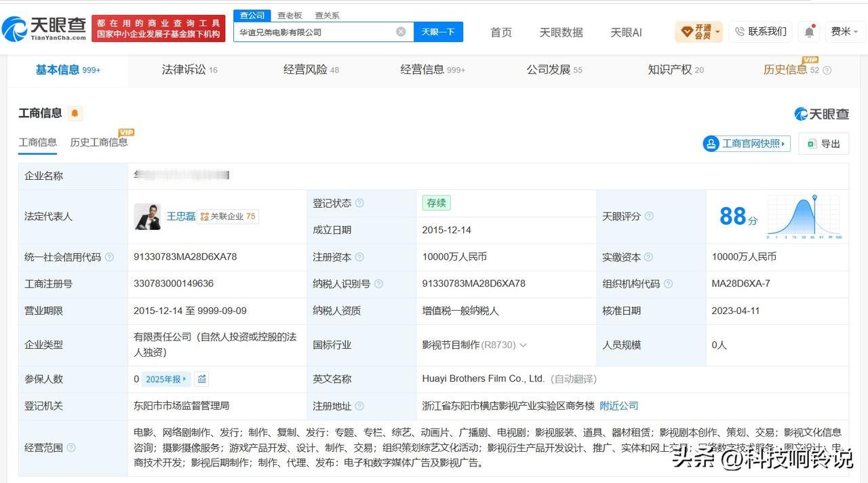Viewport: 868px width, 483px height.
Task: Switch to the 经营风险 tab
Action: [311, 69]
